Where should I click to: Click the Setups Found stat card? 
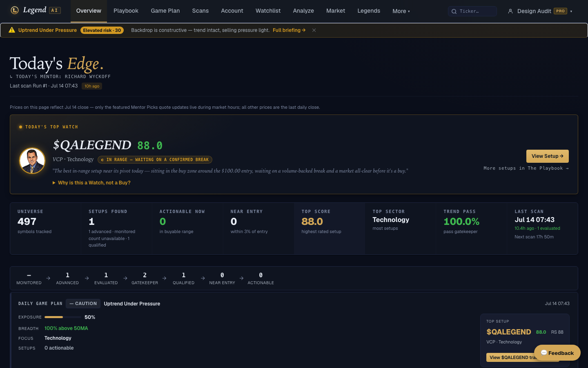click(x=116, y=229)
